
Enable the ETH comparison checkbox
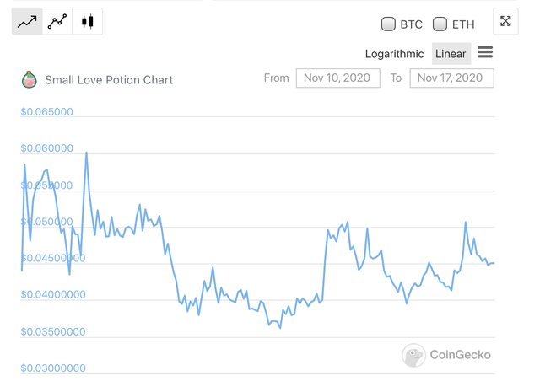coord(440,24)
